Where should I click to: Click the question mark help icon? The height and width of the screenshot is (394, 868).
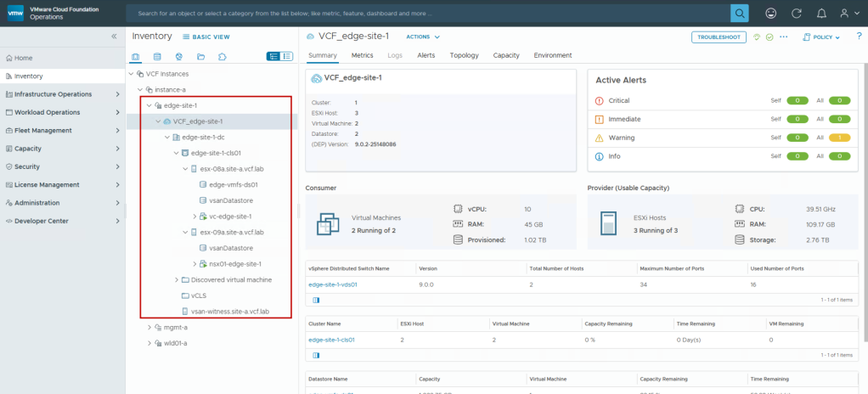coord(860,37)
